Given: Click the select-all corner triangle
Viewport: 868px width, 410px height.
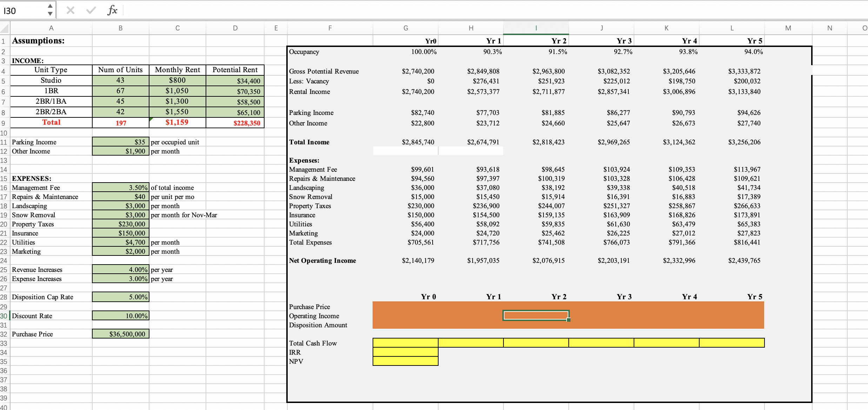Looking at the screenshot, I should coord(5,28).
